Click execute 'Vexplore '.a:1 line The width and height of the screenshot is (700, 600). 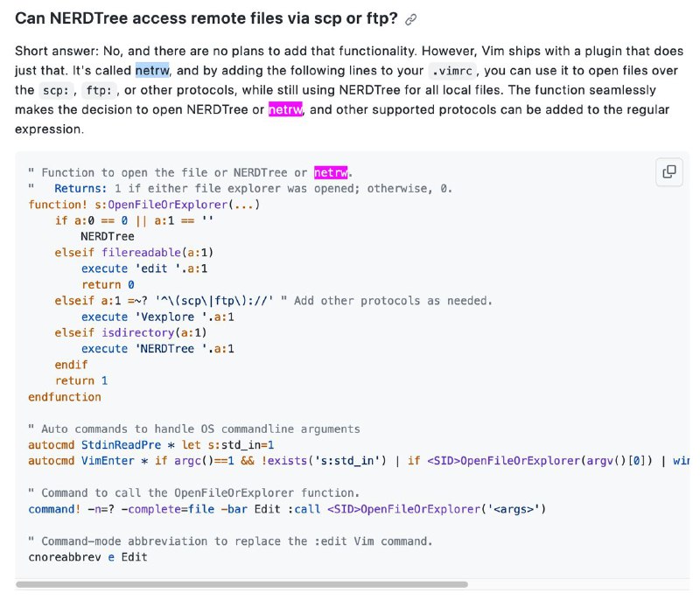coord(157,317)
